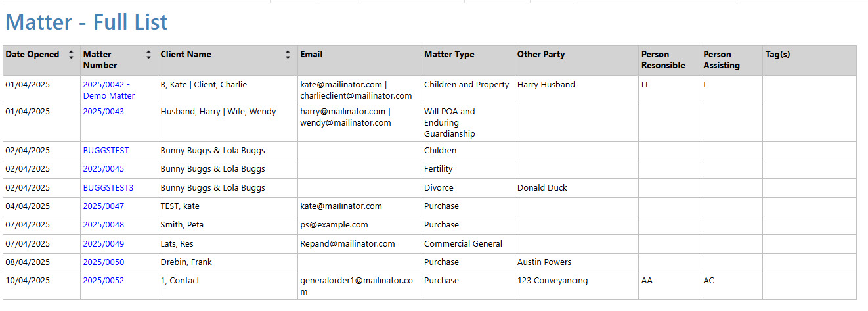Open the BUGGSTEST matter link
This screenshot has height=311, width=868.
coord(106,151)
